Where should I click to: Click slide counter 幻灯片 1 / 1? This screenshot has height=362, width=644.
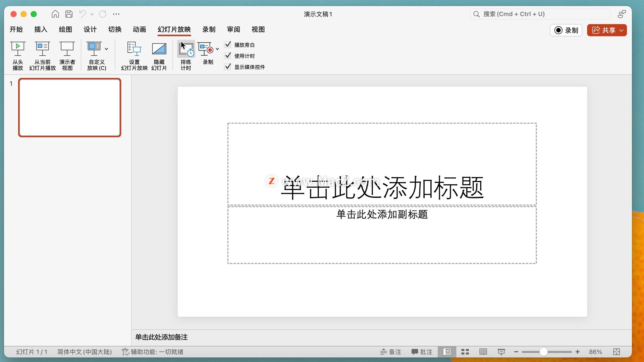click(x=32, y=352)
